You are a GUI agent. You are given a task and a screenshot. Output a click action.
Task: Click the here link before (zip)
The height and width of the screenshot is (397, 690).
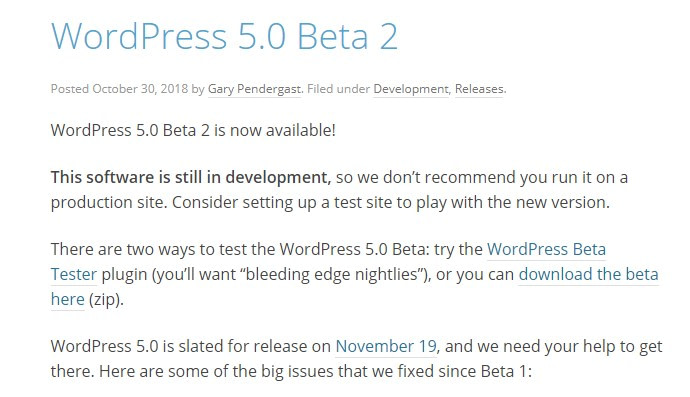(67, 299)
